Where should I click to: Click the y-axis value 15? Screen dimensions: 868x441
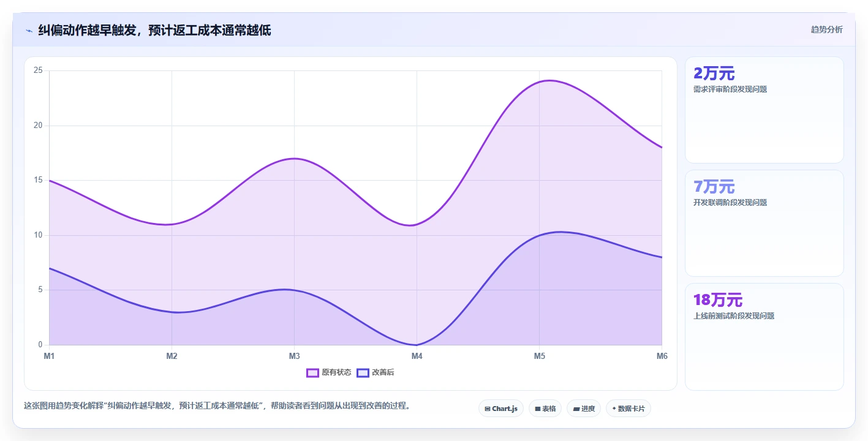[38, 180]
